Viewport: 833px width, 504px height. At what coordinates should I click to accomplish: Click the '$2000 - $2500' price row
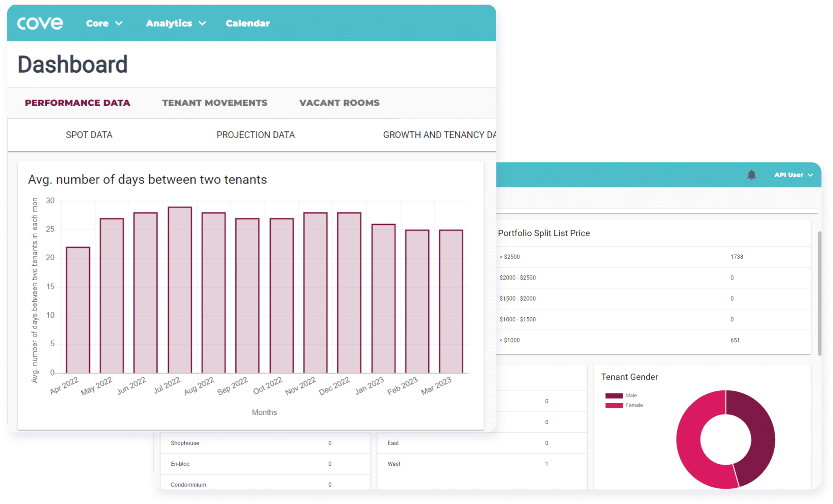[654, 277]
